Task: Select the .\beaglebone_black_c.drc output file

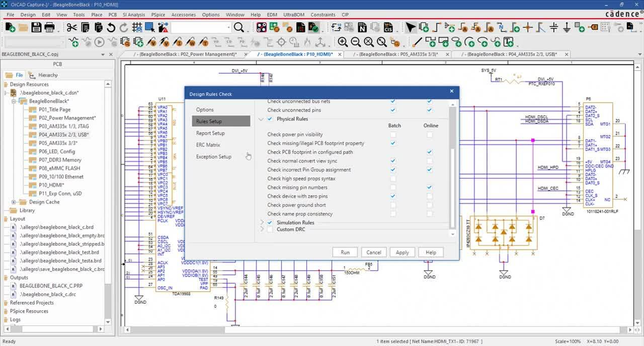Action: coord(47,294)
